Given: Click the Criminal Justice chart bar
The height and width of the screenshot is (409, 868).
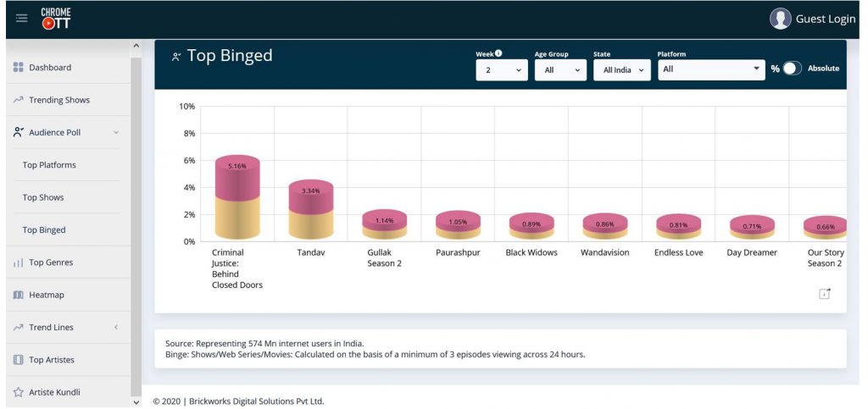Looking at the screenshot, I should (236, 200).
